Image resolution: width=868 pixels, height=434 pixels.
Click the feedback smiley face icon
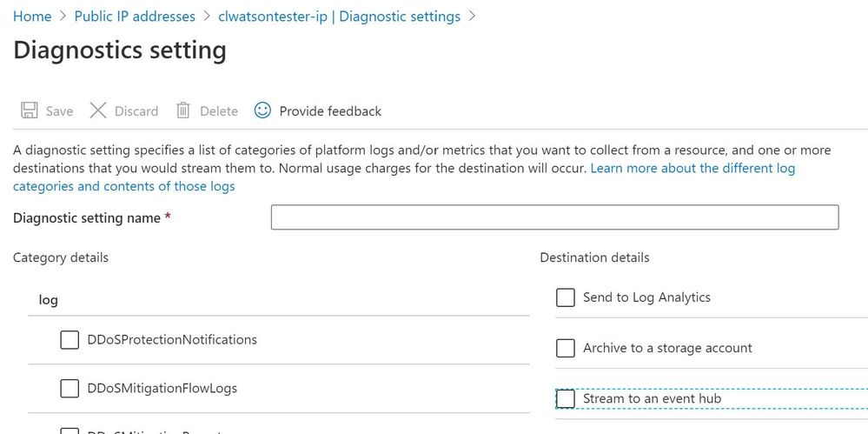[x=262, y=110]
